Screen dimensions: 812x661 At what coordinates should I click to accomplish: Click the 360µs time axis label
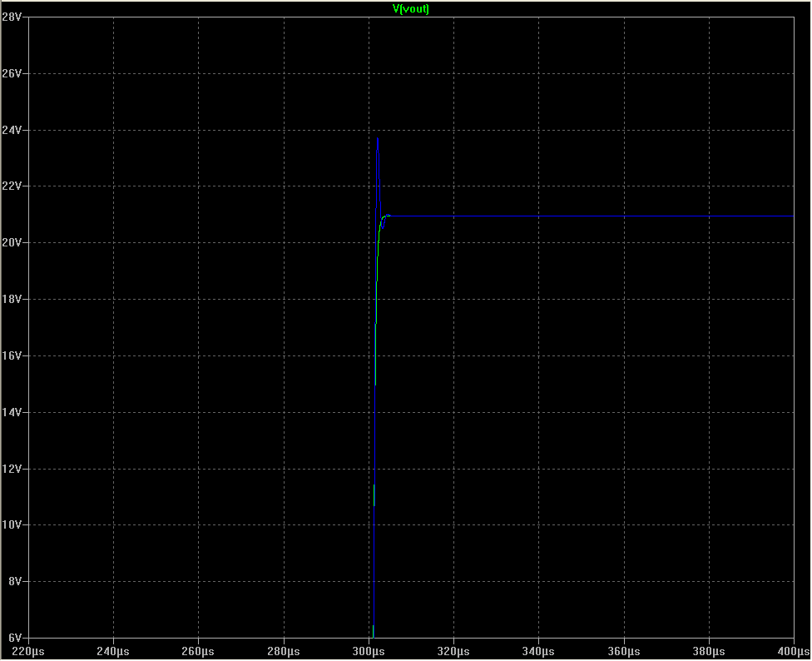coord(624,651)
